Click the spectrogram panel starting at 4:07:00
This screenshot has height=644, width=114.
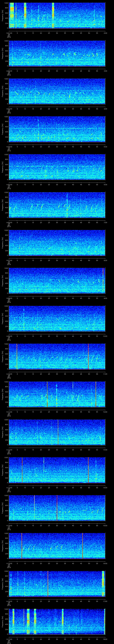pos(57,243)
